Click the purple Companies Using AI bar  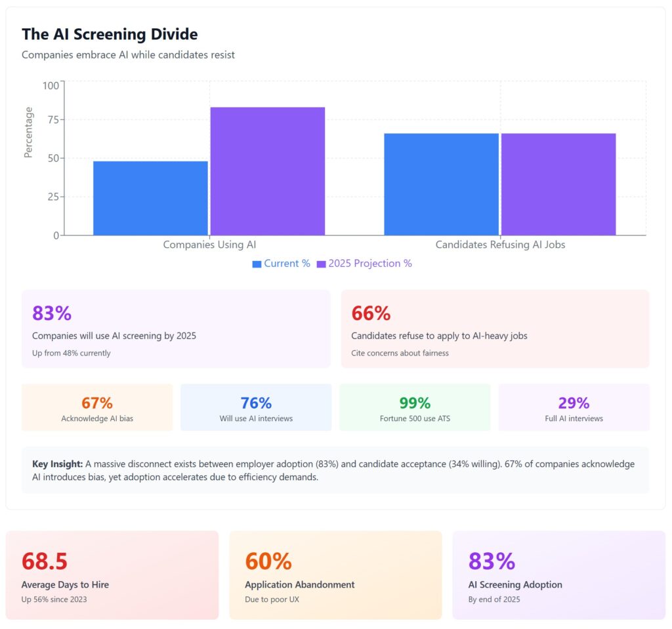pyautogui.click(x=267, y=171)
